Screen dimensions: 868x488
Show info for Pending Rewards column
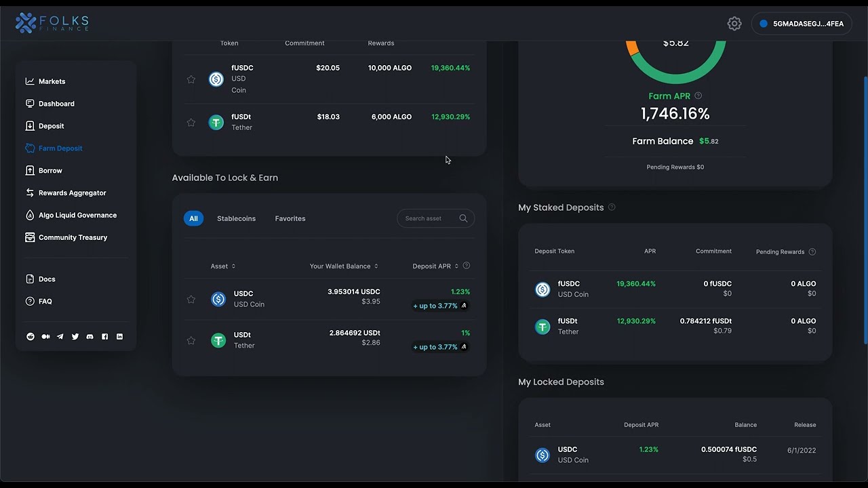click(812, 251)
